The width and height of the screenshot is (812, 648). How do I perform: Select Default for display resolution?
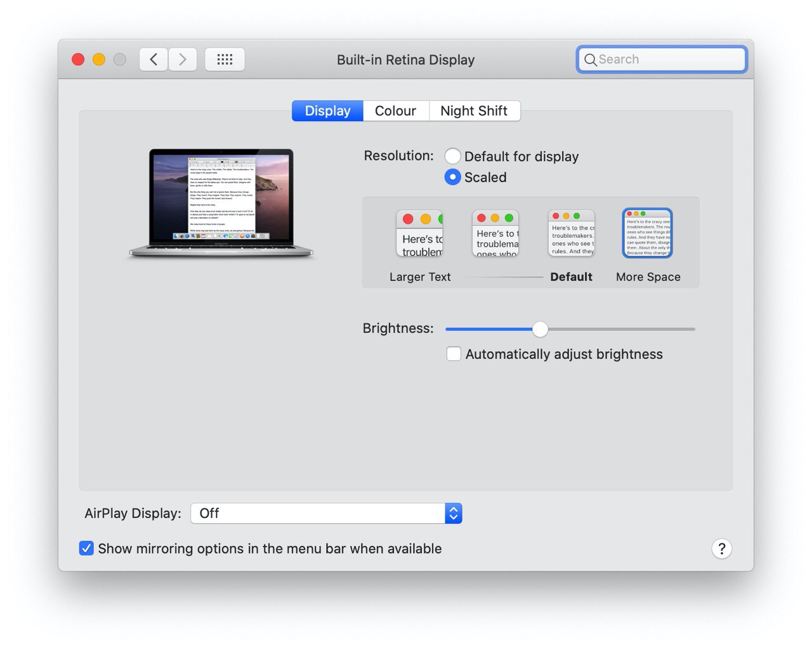coord(452,156)
